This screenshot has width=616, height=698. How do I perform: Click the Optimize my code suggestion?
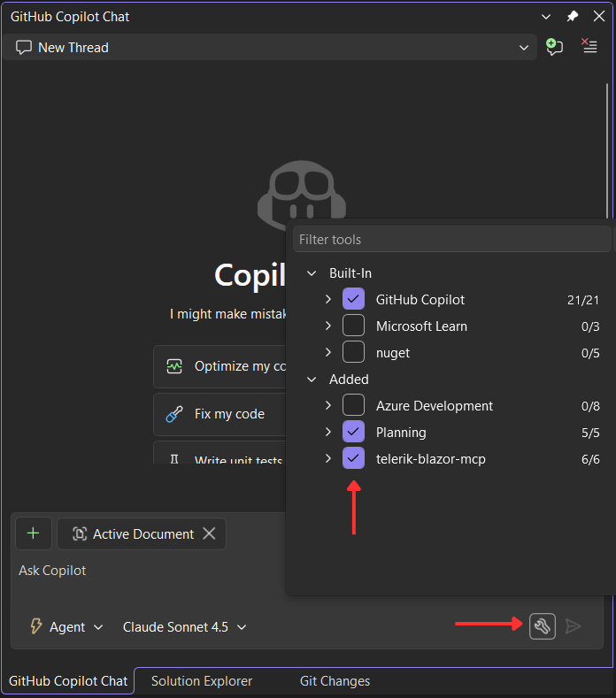point(220,366)
